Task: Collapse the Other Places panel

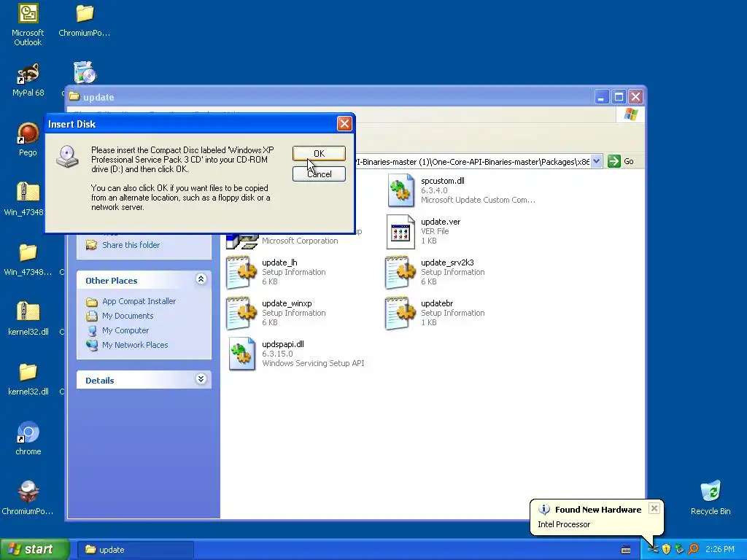Action: (x=201, y=279)
